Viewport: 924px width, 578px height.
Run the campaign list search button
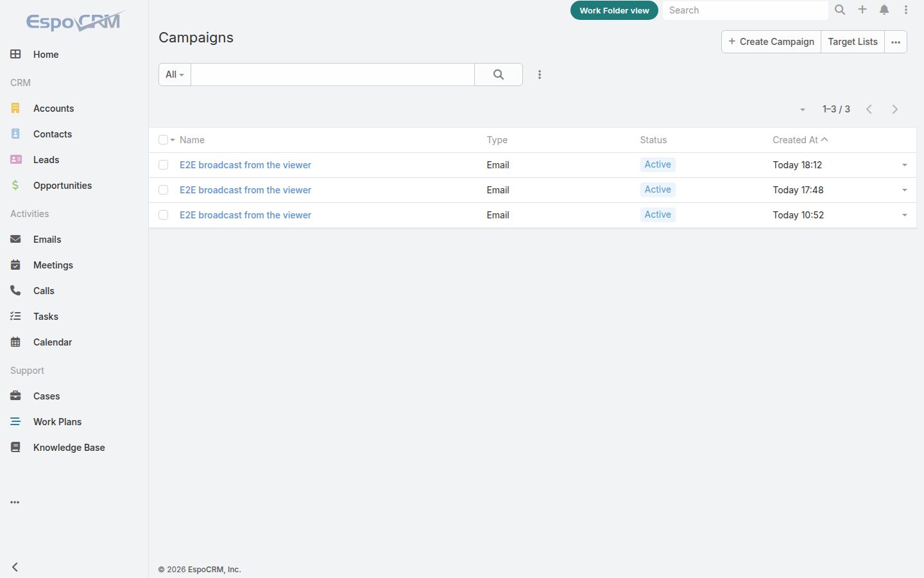[499, 74]
